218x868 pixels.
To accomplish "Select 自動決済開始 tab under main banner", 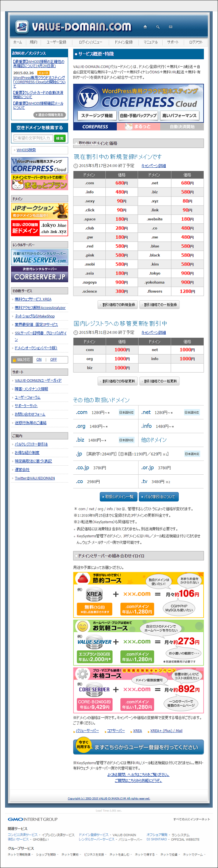I will (x=182, y=127).
